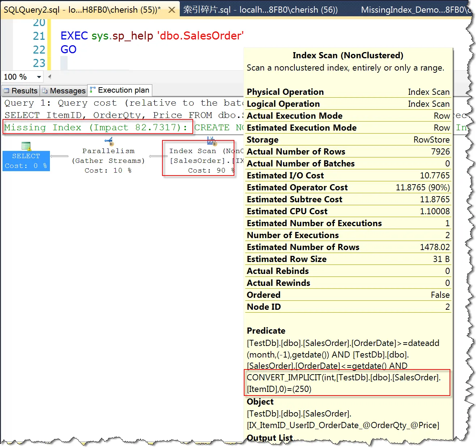Click the Physical Operation tooltip row
This screenshot has height=448, width=476.
[x=348, y=92]
